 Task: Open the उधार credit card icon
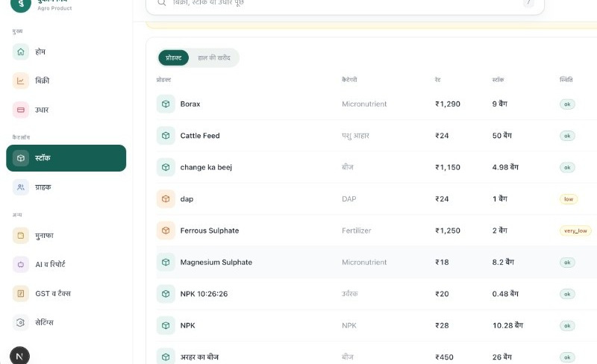tap(21, 110)
